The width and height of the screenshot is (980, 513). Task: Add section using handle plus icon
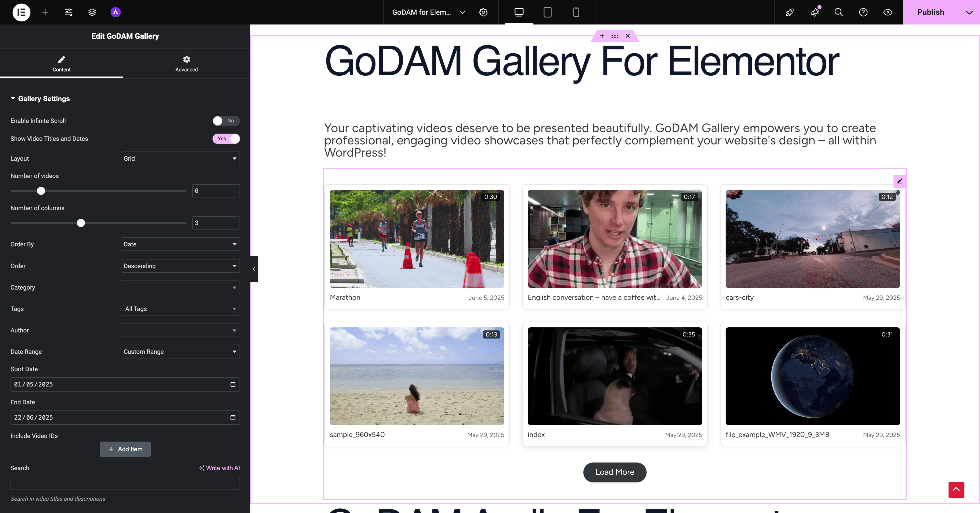pos(602,36)
